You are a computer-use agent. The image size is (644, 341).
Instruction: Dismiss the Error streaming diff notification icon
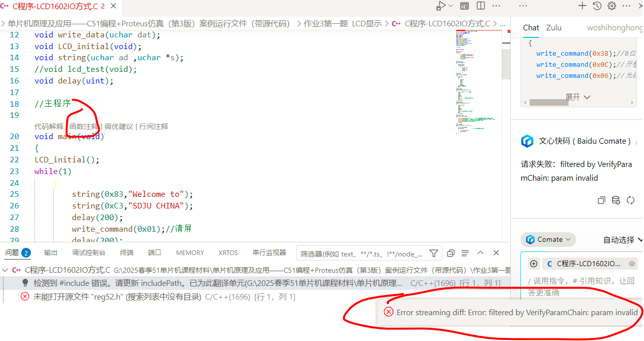[x=388, y=312]
